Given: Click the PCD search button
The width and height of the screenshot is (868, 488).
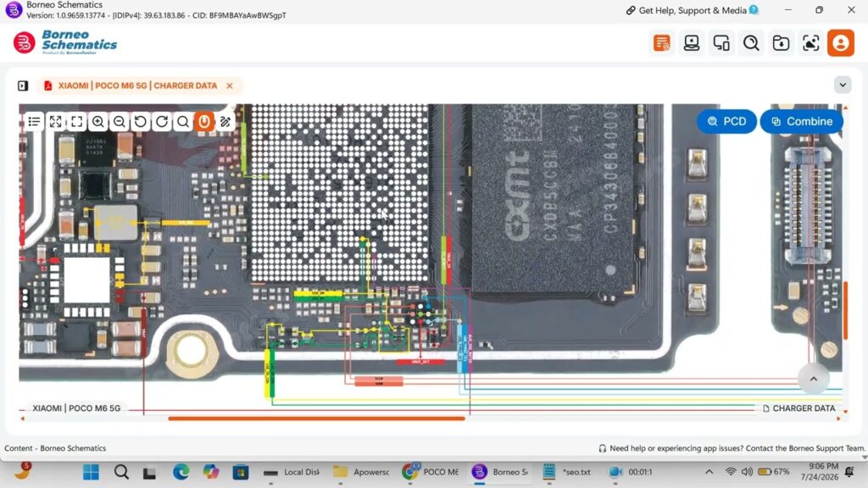Looking at the screenshot, I should [726, 122].
